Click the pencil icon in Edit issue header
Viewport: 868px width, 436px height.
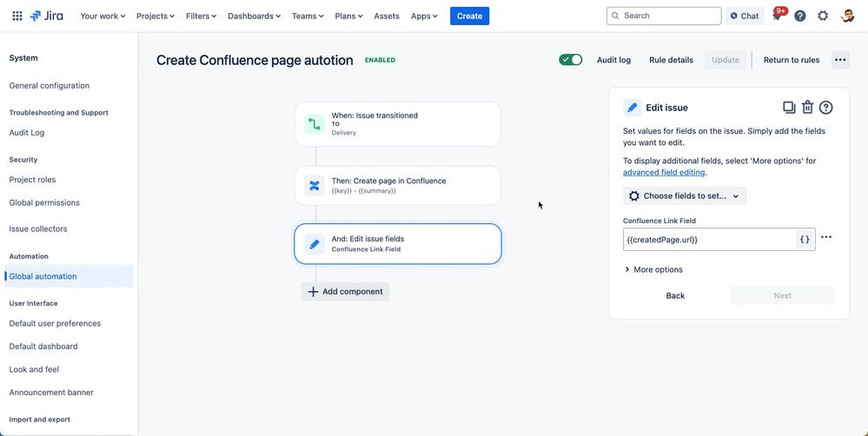click(633, 108)
